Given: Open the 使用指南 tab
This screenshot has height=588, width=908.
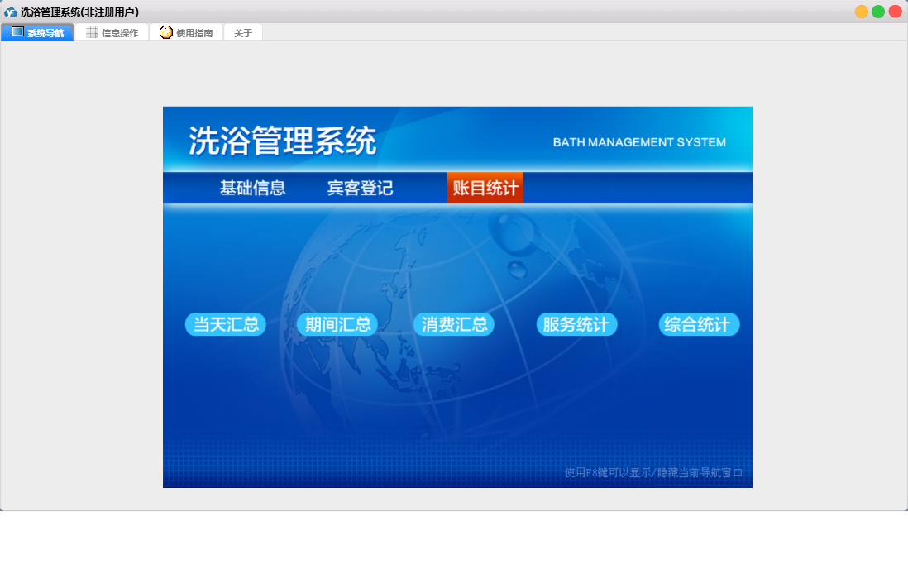Looking at the screenshot, I should [x=186, y=32].
